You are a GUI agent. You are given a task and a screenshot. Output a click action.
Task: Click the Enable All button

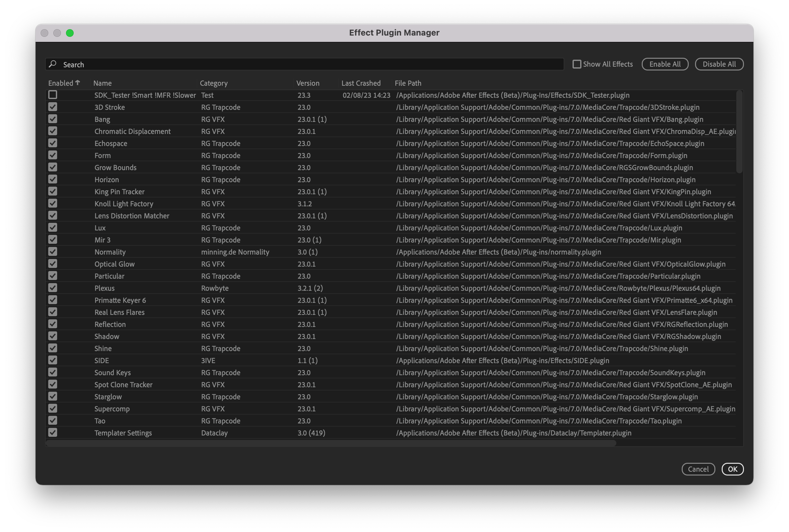pyautogui.click(x=665, y=64)
